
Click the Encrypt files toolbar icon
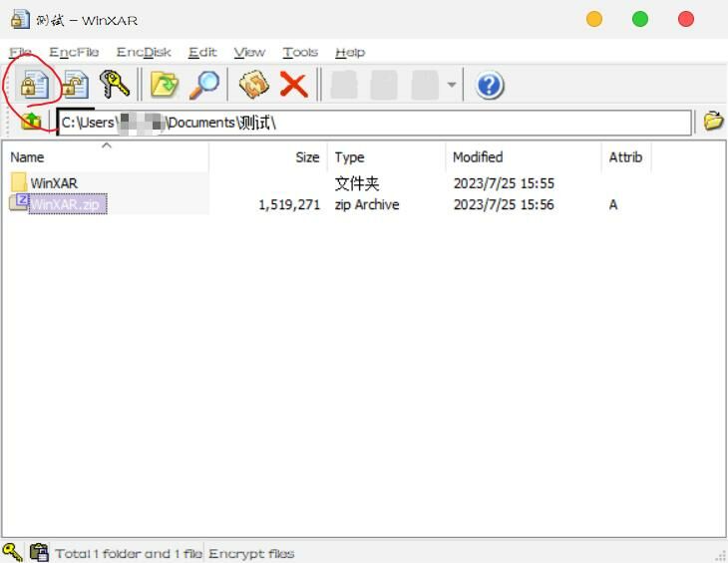pyautogui.click(x=33, y=85)
